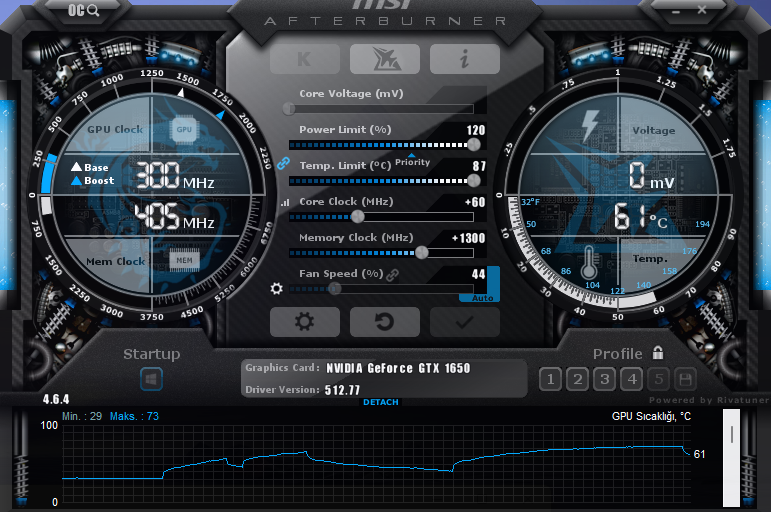Click the version number 4.6.4

tap(56, 399)
